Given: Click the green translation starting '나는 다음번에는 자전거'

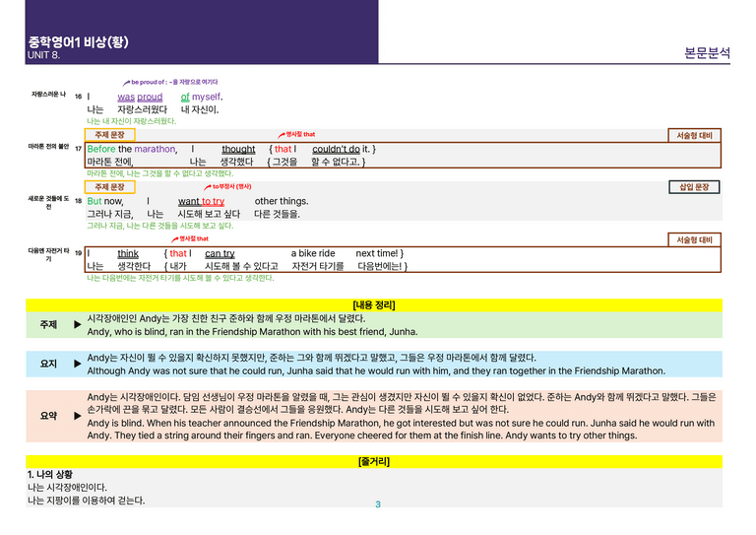Looking at the screenshot, I should (x=180, y=278).
